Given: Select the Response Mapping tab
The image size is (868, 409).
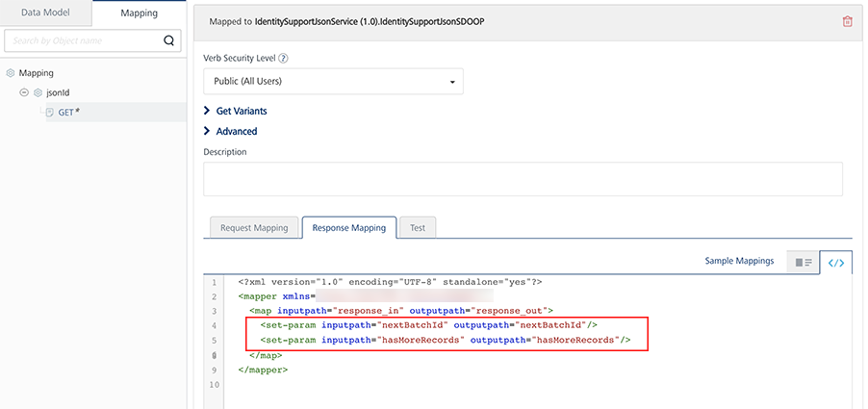Looking at the screenshot, I should [x=349, y=228].
